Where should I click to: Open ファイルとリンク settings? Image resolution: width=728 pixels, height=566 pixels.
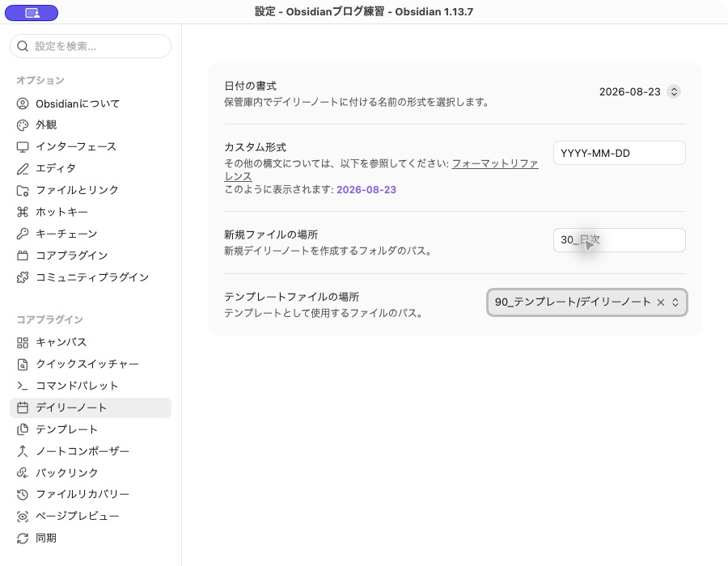click(x=91, y=190)
